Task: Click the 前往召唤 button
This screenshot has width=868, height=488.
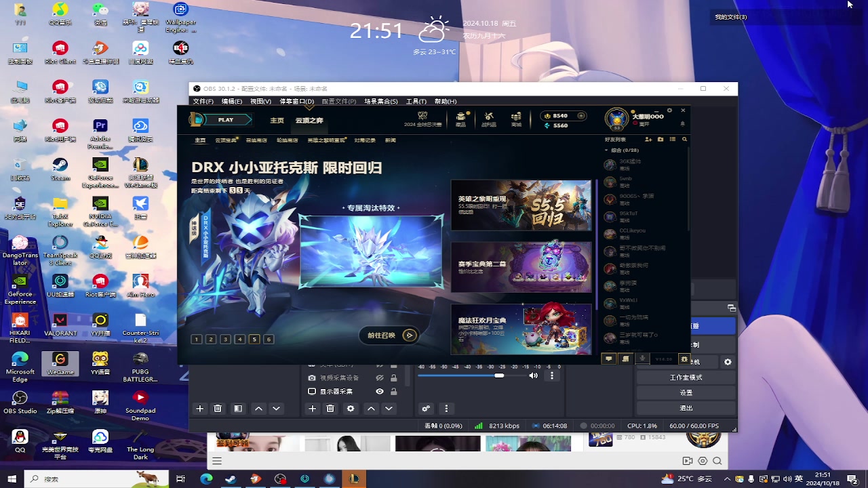Action: coord(389,335)
